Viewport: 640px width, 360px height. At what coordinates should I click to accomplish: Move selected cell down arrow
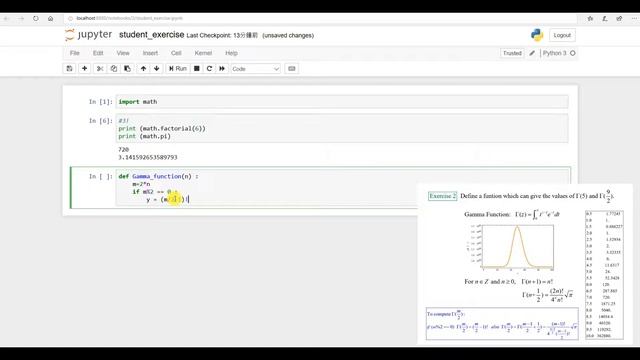point(157,69)
